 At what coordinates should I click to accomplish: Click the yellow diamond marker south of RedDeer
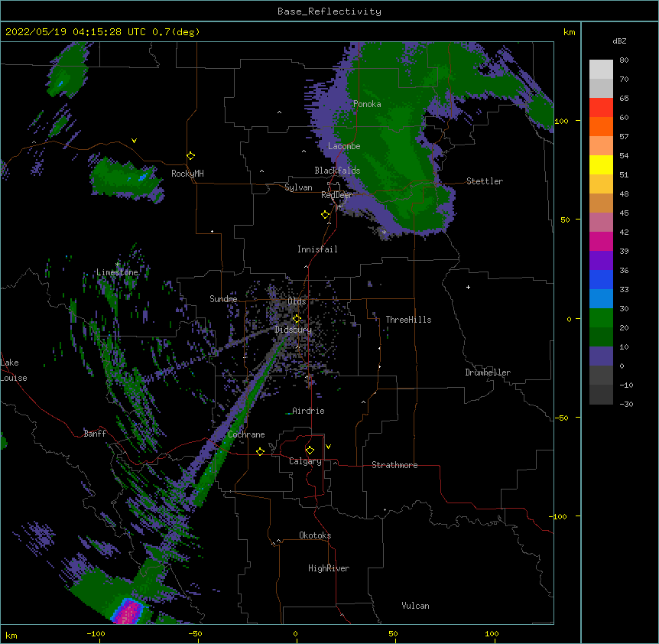(326, 215)
